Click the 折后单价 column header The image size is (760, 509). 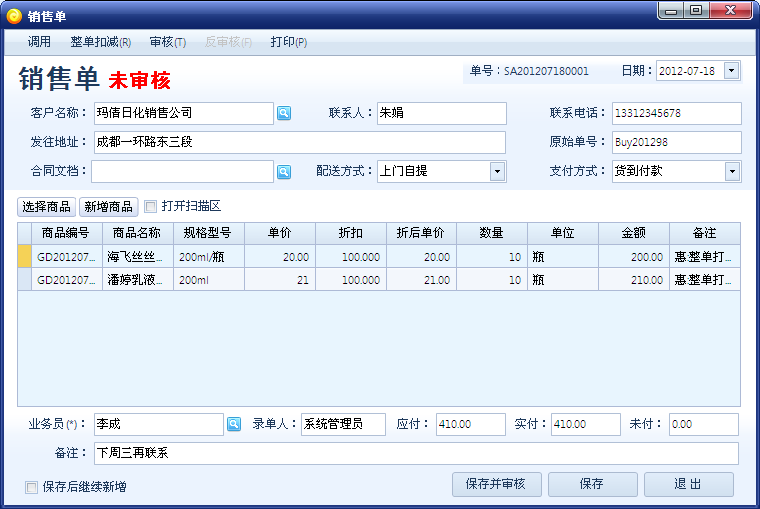[421, 233]
